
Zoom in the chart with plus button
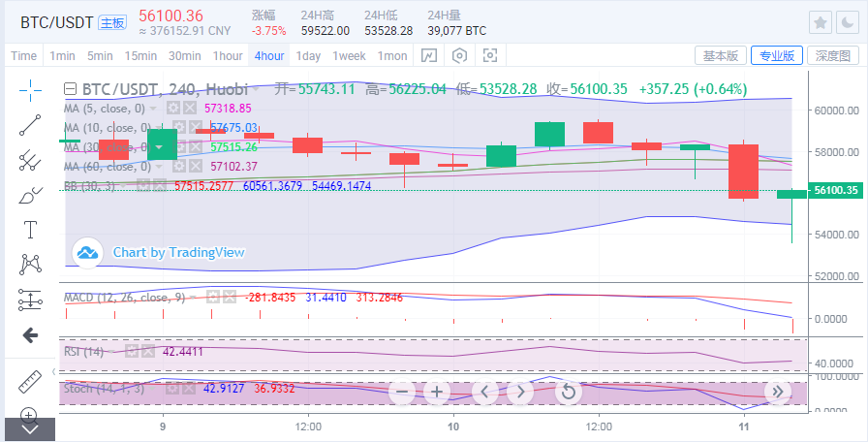(x=437, y=392)
